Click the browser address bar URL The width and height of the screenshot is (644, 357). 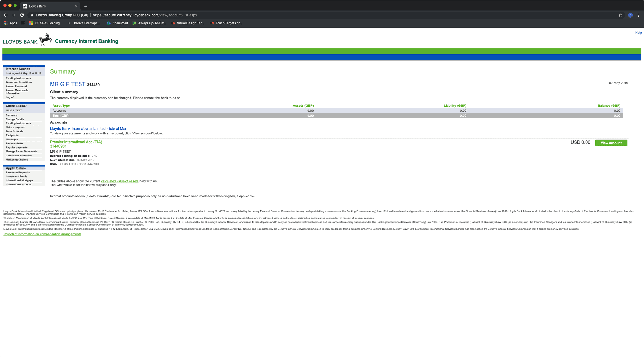(x=145, y=15)
